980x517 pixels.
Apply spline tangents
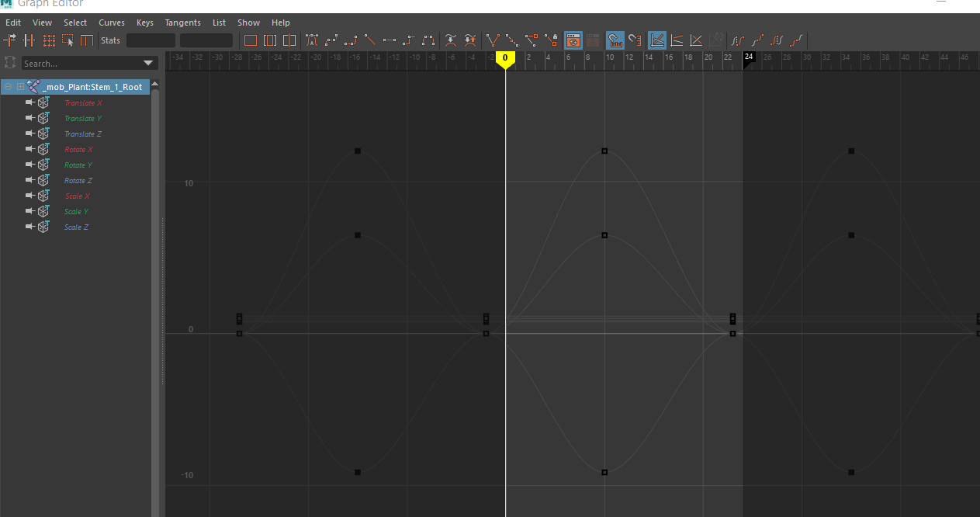[x=331, y=40]
